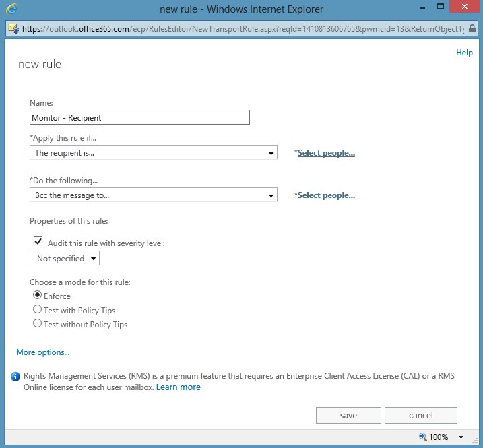Click the 'new rule' page heading

click(x=40, y=64)
